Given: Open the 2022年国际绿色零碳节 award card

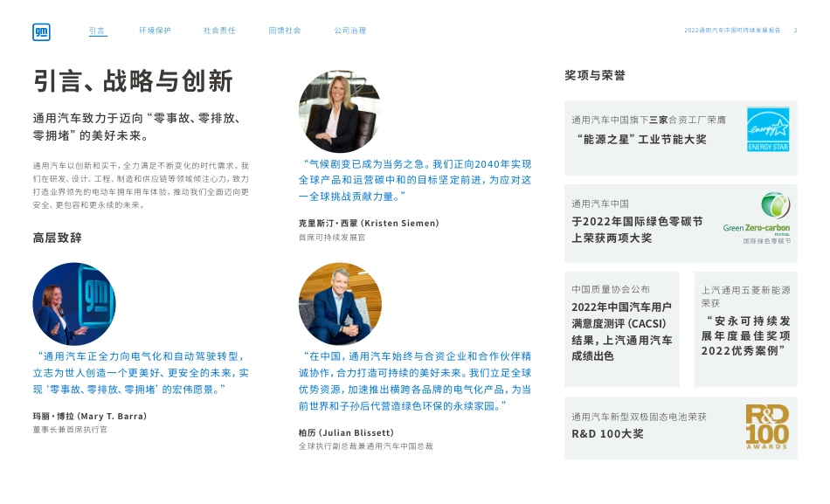Looking at the screenshot, I should coord(681,224).
